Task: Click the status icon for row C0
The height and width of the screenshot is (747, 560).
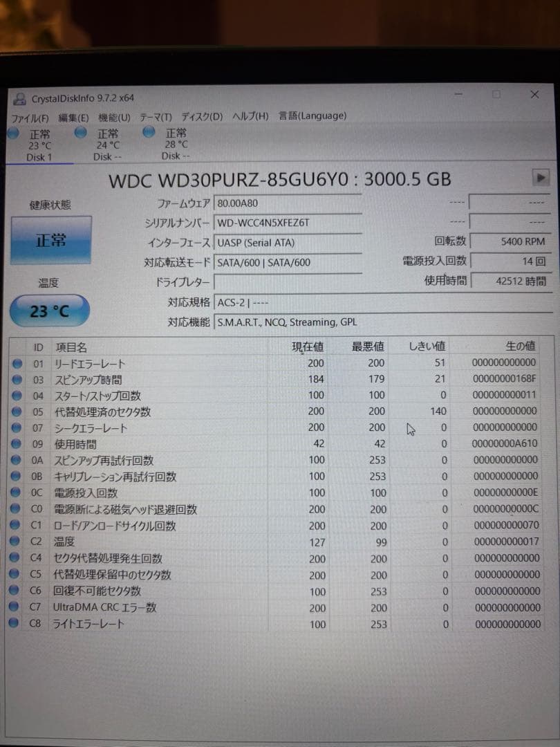Action: click(x=15, y=509)
